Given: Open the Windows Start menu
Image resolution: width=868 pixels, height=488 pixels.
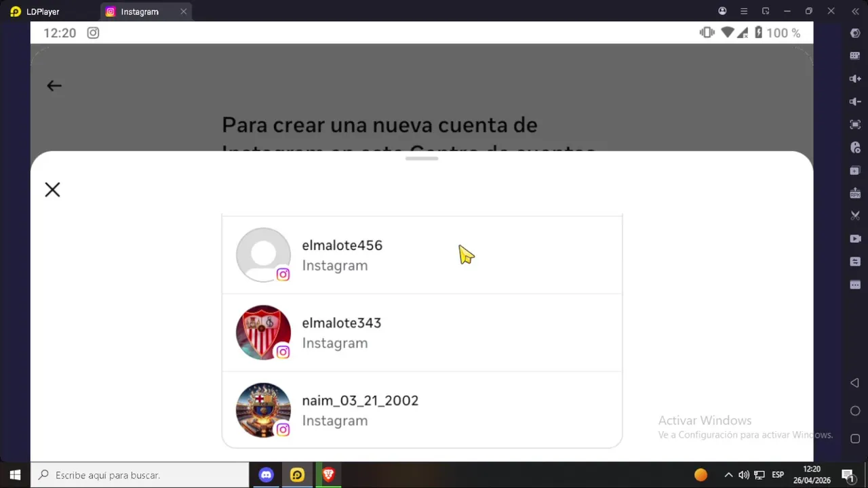Looking at the screenshot, I should click(15, 475).
